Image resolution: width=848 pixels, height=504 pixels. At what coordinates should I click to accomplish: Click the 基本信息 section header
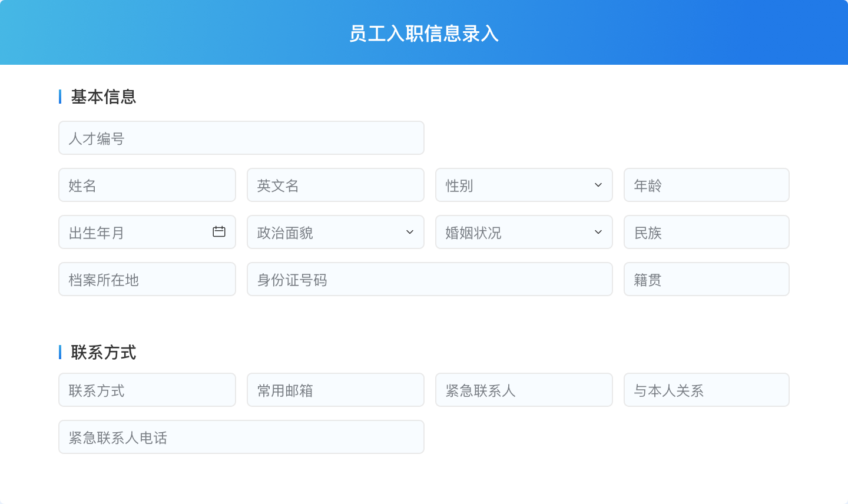click(103, 97)
